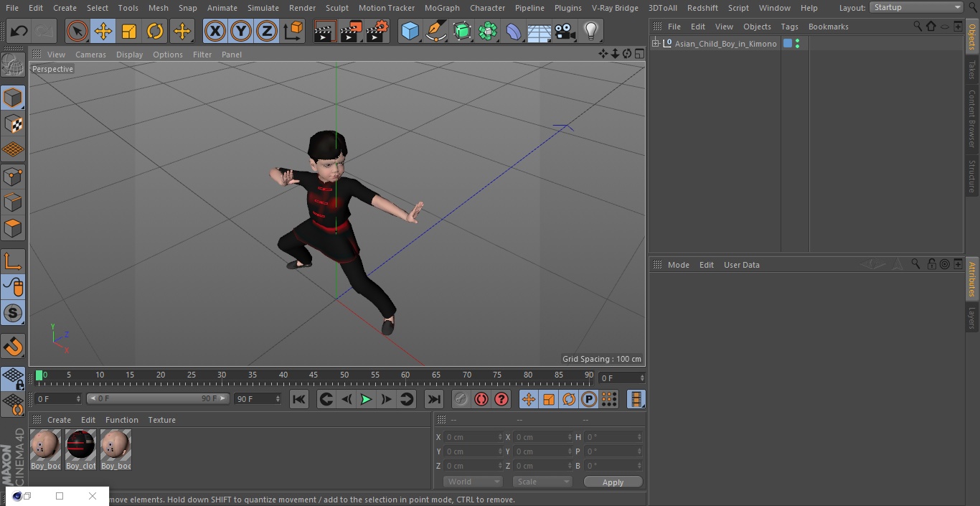This screenshot has width=980, height=506.
Task: Click the search icon at top right
Action: (x=972, y=7)
